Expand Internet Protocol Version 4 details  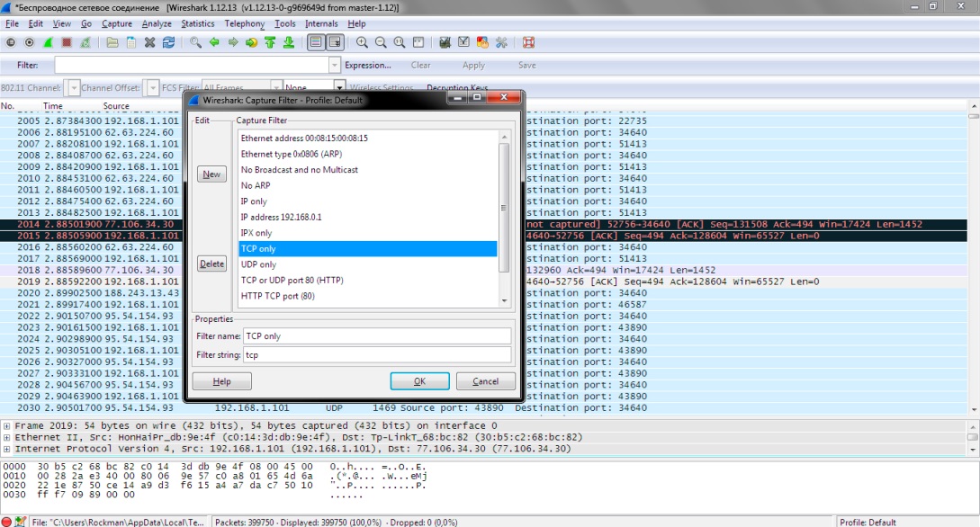(7, 449)
